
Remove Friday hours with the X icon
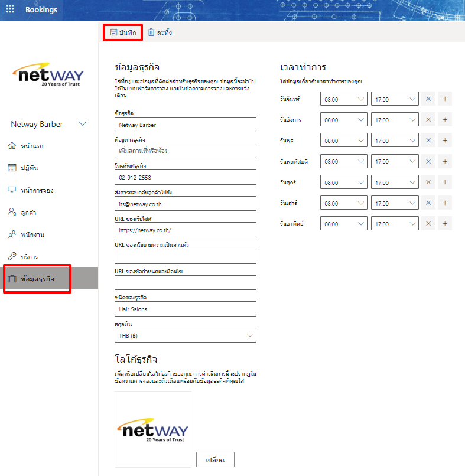429,182
